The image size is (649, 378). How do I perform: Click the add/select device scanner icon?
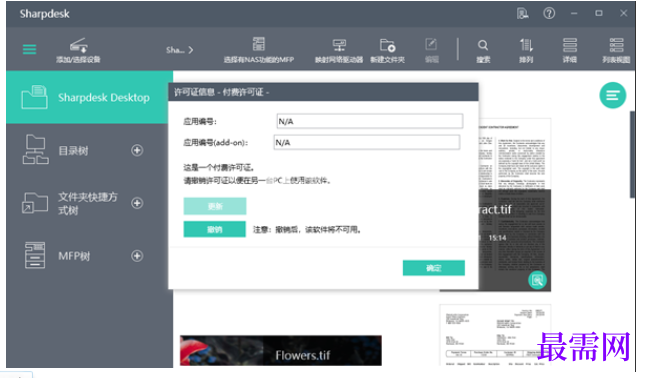tap(78, 45)
